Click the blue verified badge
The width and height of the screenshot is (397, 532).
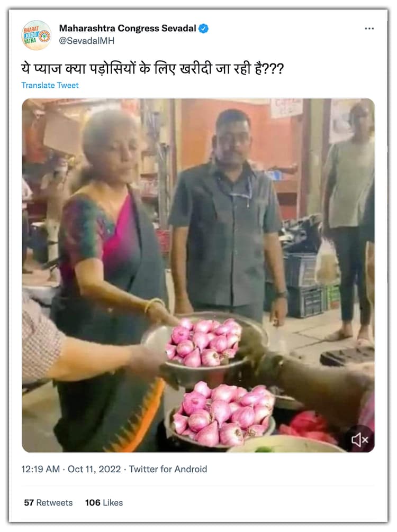[204, 29]
